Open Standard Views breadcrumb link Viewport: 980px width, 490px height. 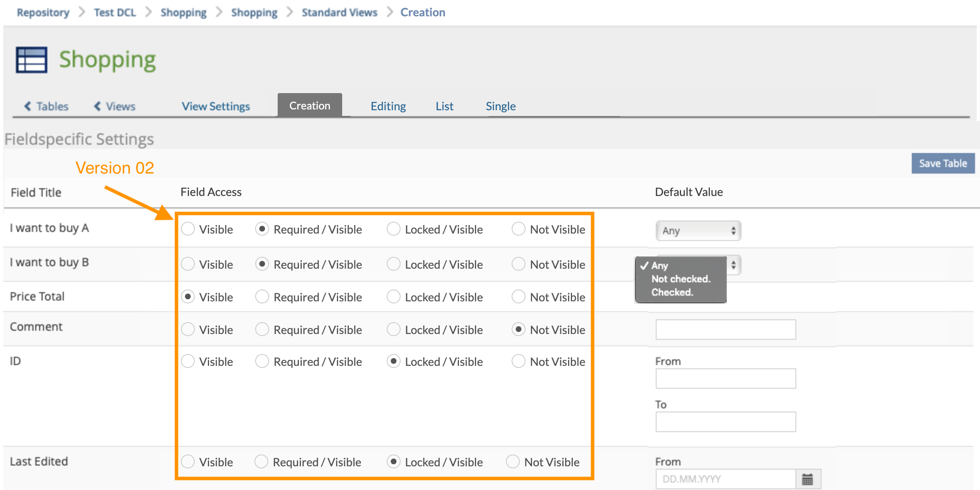pyautogui.click(x=339, y=12)
